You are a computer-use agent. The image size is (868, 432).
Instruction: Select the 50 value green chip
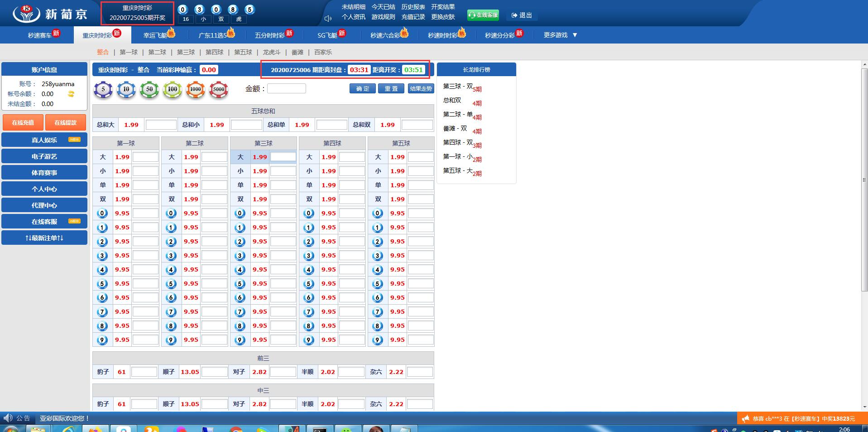tap(149, 90)
